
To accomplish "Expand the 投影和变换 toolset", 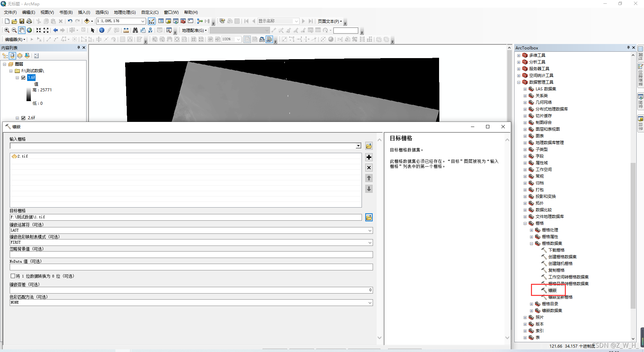I will tap(525, 196).
